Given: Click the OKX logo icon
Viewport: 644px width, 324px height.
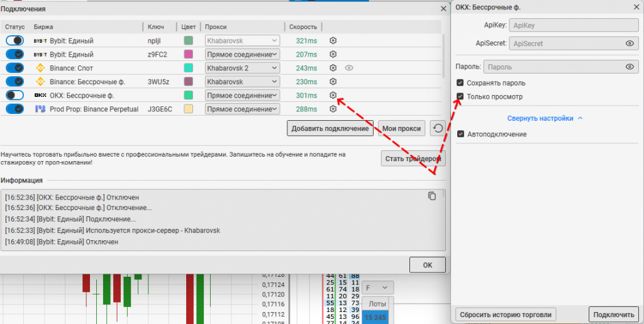Looking at the screenshot, I should [40, 95].
